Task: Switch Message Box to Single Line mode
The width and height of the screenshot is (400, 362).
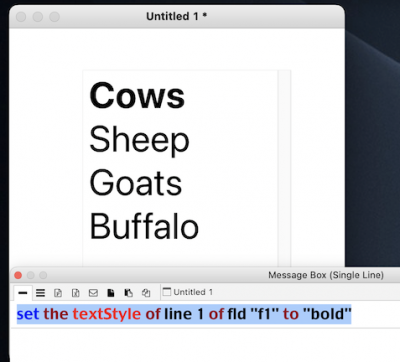Action: coord(23,293)
